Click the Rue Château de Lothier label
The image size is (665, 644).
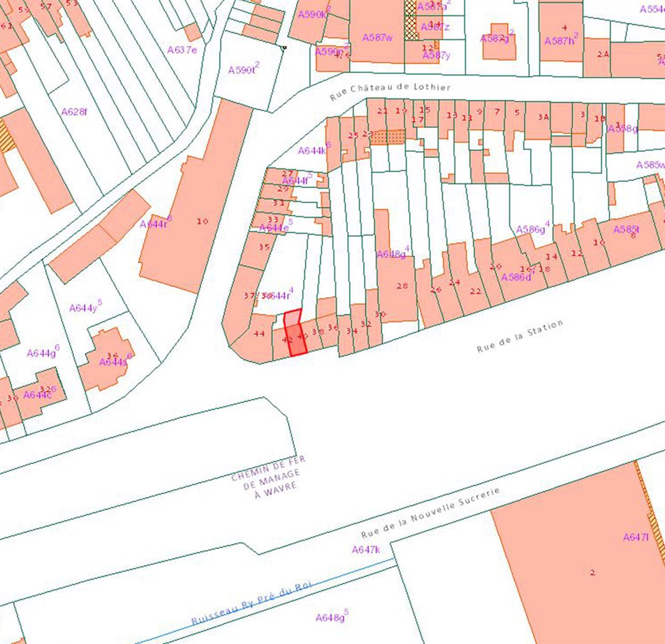pyautogui.click(x=390, y=91)
